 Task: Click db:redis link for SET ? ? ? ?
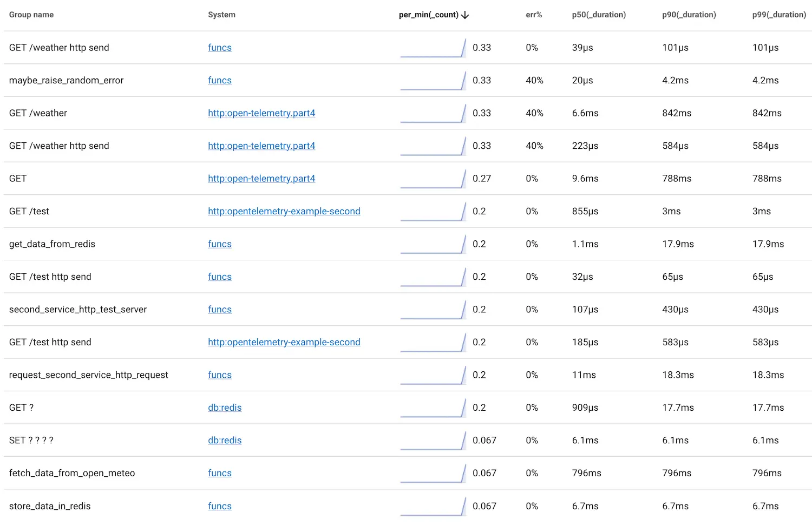(x=225, y=441)
